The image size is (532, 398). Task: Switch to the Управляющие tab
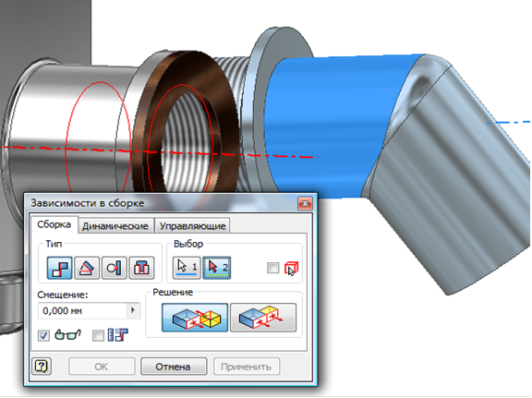point(192,226)
